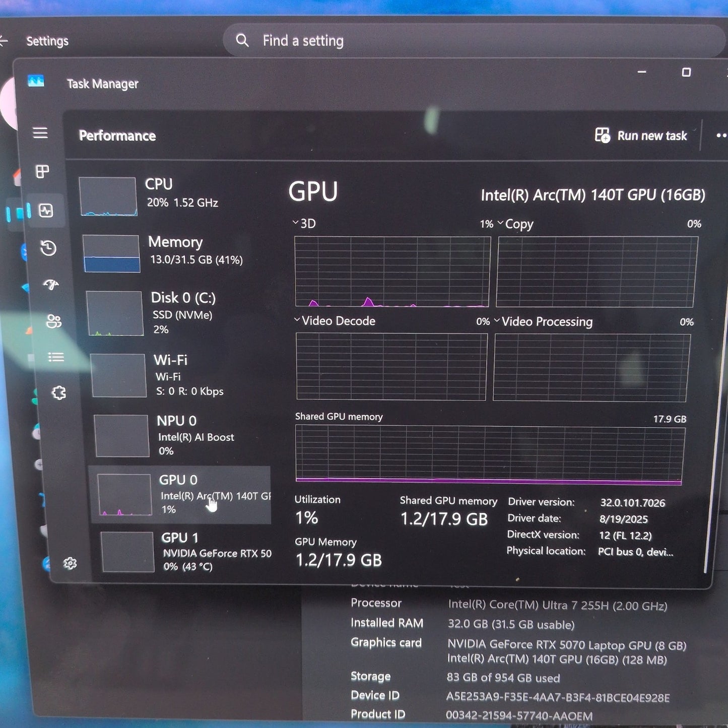Click the Settings window title text
This screenshot has height=728, width=728.
[x=47, y=41]
